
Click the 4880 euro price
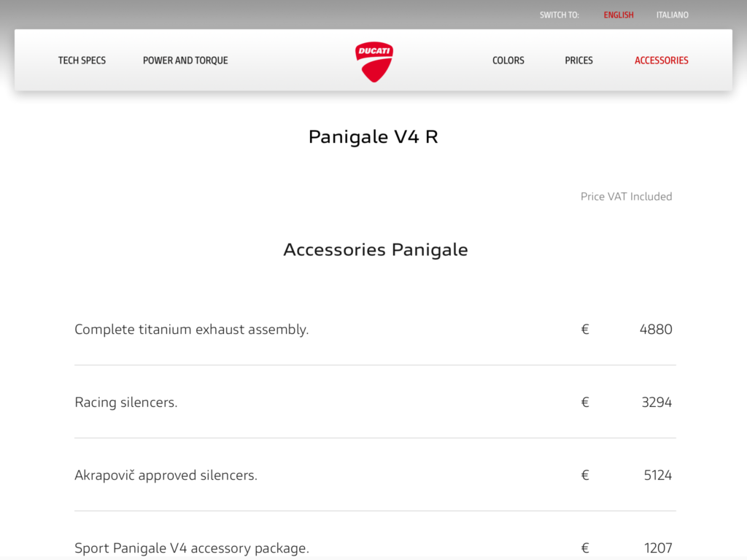pos(656,330)
